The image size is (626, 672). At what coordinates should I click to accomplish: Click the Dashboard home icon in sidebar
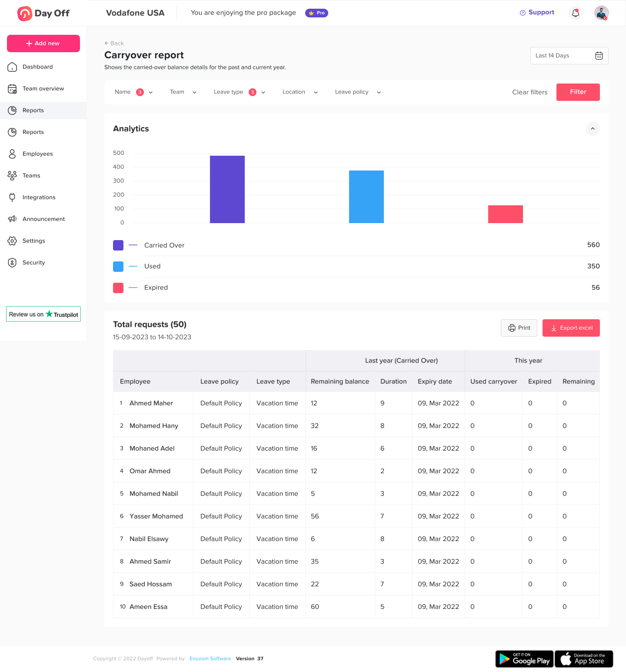pos(12,67)
